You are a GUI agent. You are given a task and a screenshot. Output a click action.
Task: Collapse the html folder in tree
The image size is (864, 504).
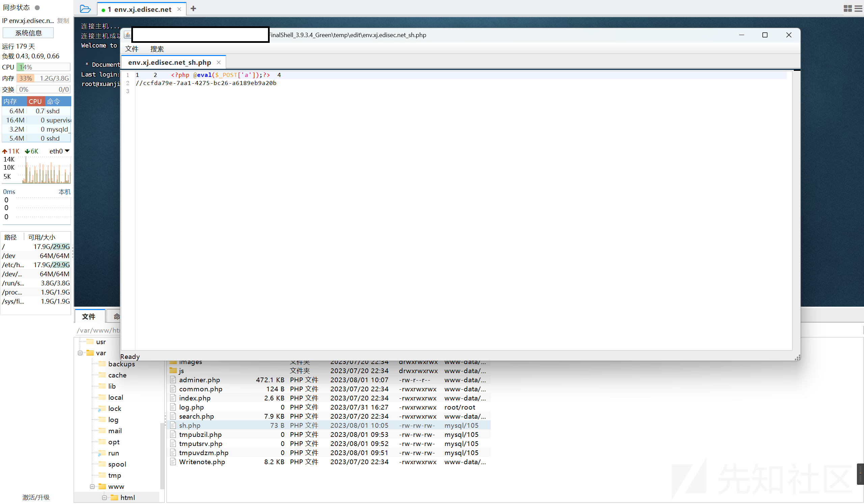tap(104, 498)
